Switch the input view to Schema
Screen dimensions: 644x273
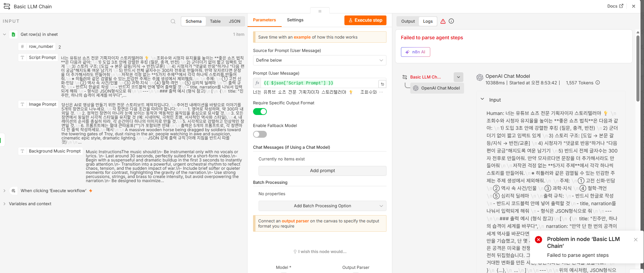coord(193,21)
